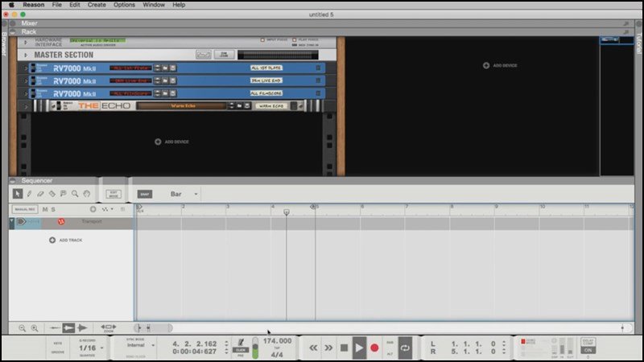Unfold The Echo device
This screenshot has height=362, width=644.
[x=26, y=106]
